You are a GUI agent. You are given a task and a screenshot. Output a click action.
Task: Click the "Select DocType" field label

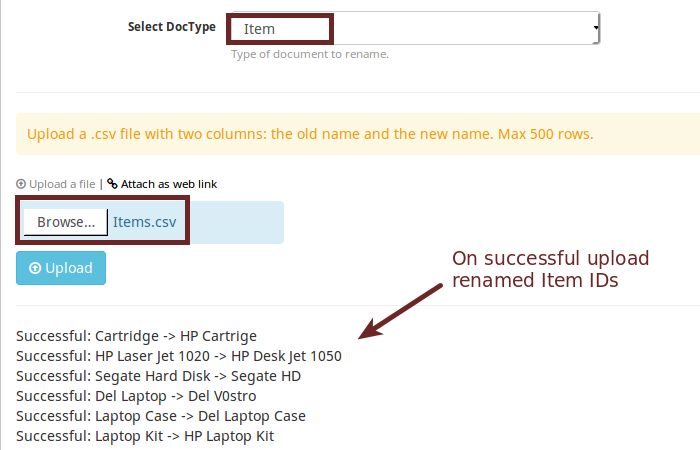pyautogui.click(x=171, y=27)
